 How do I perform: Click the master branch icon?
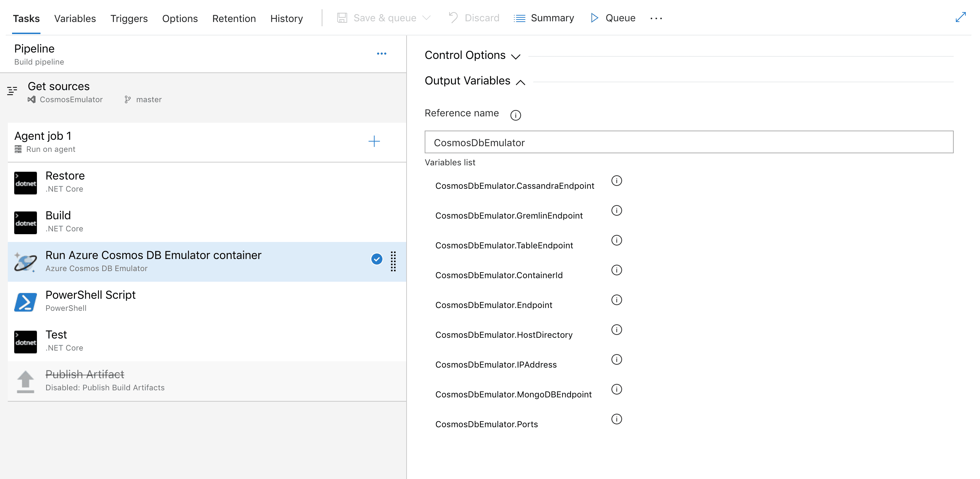pos(127,100)
